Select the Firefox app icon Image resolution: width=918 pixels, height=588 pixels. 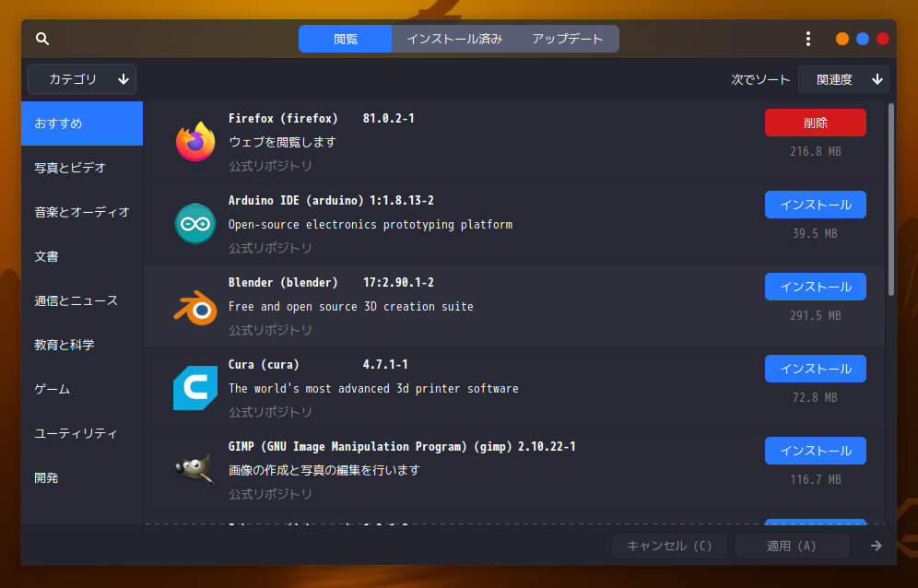click(195, 142)
